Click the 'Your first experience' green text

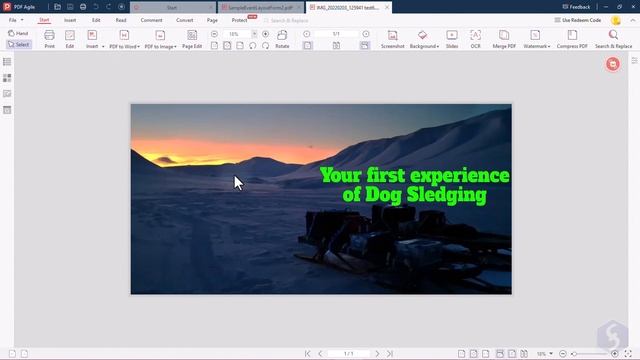tap(415, 176)
